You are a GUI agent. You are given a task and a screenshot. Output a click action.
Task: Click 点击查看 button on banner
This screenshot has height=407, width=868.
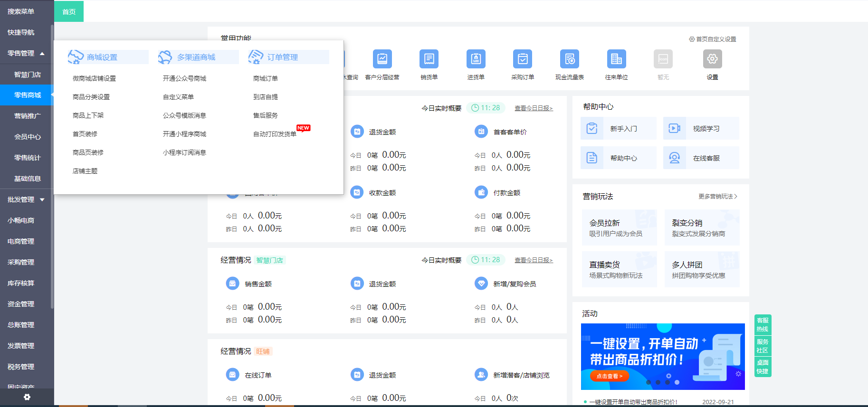609,376
